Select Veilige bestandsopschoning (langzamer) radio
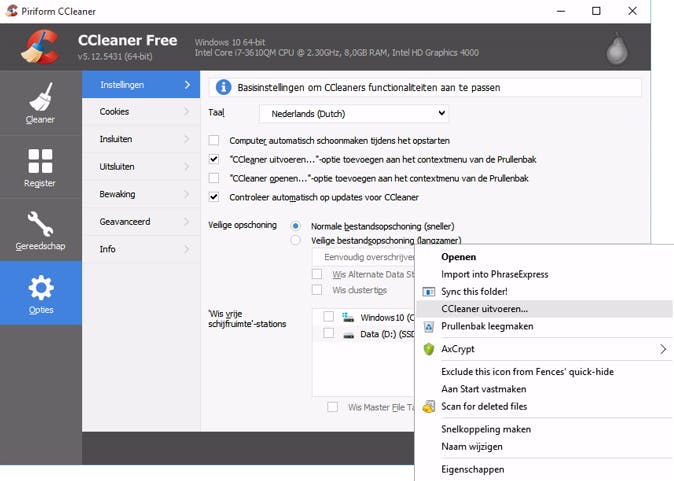 [x=295, y=240]
